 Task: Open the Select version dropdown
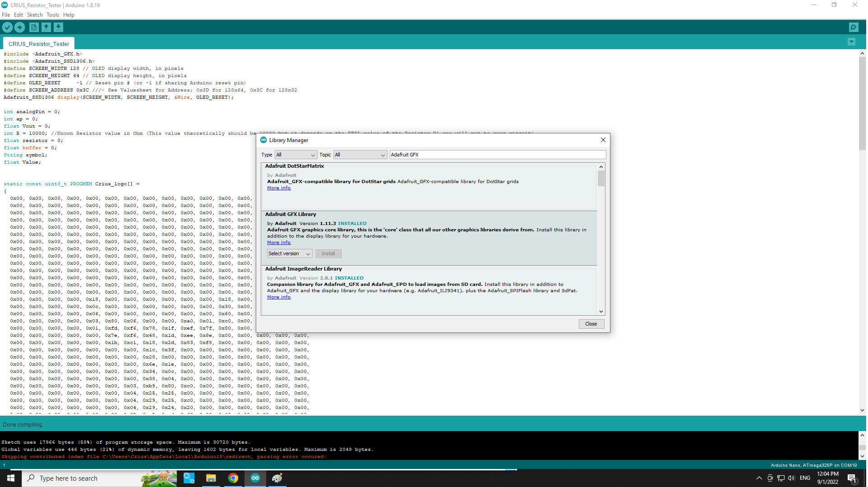click(x=290, y=254)
